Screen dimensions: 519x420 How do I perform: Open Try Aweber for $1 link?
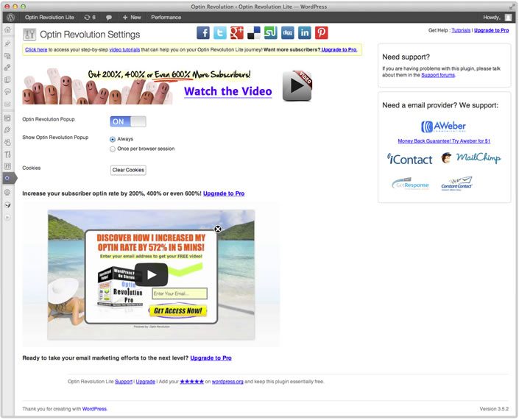click(444, 141)
